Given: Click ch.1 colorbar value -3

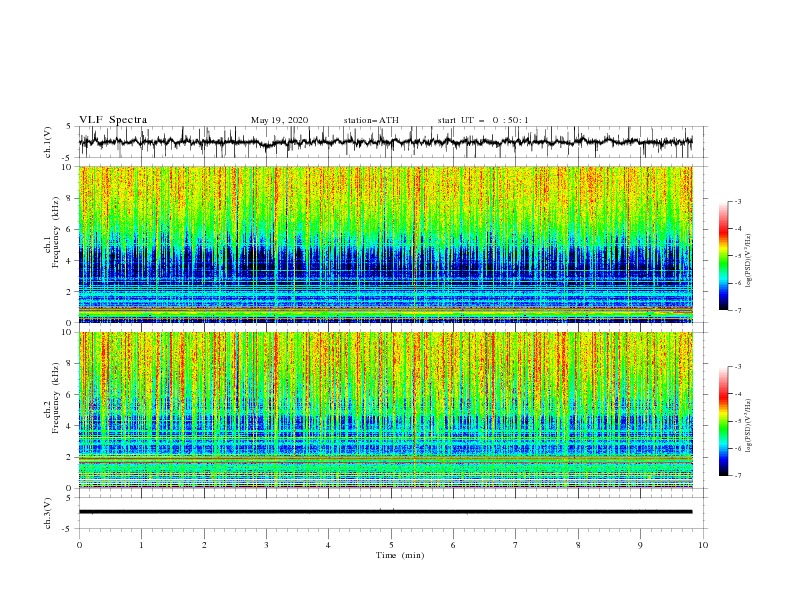Looking at the screenshot, I should pyautogui.click(x=738, y=201).
